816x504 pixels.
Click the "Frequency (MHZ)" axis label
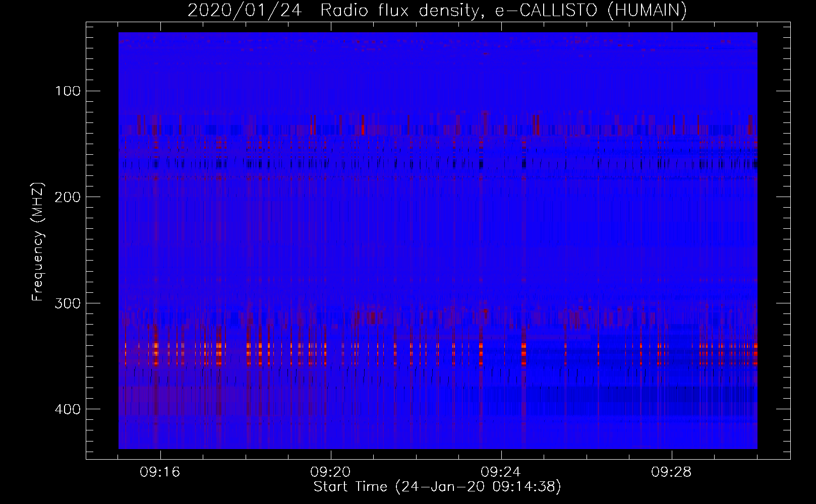click(x=38, y=242)
